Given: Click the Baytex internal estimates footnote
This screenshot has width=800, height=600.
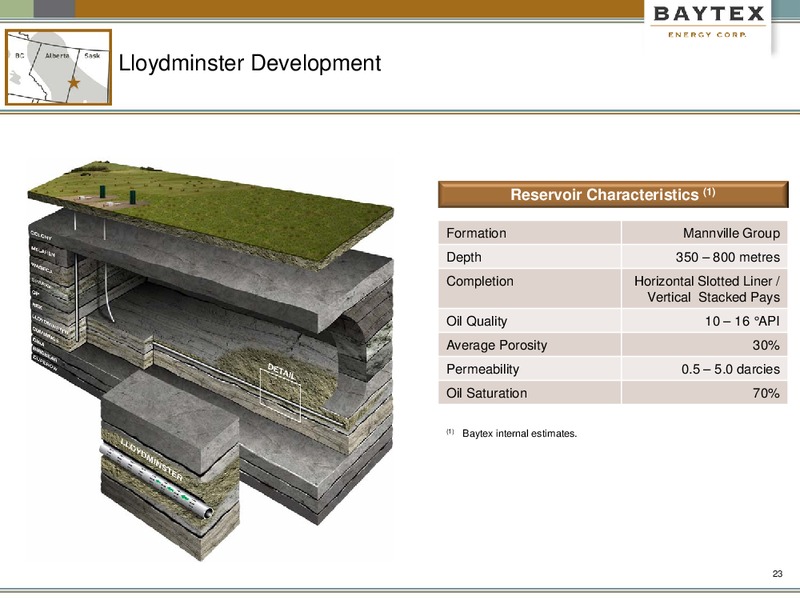Looking at the screenshot, I should (x=519, y=433).
